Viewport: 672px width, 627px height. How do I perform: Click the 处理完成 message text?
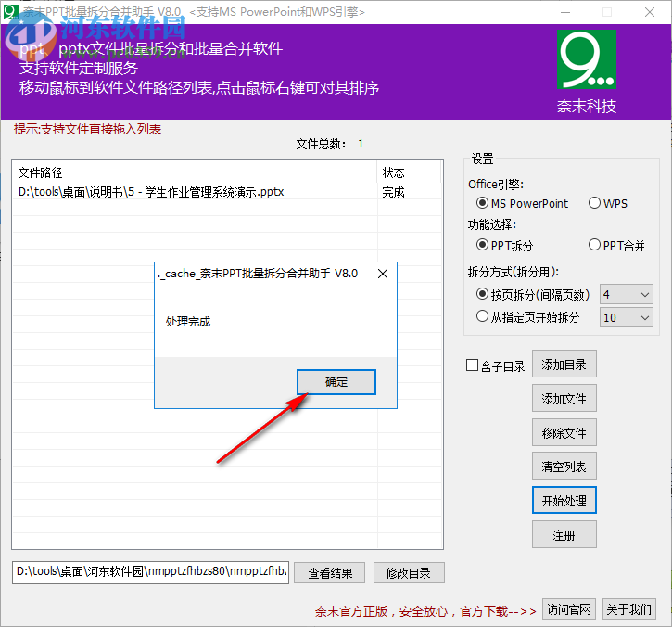click(188, 321)
